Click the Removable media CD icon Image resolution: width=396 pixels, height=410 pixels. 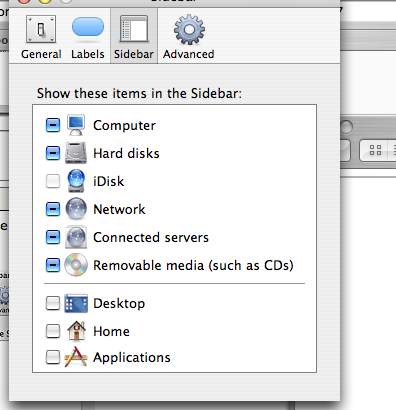point(76,265)
